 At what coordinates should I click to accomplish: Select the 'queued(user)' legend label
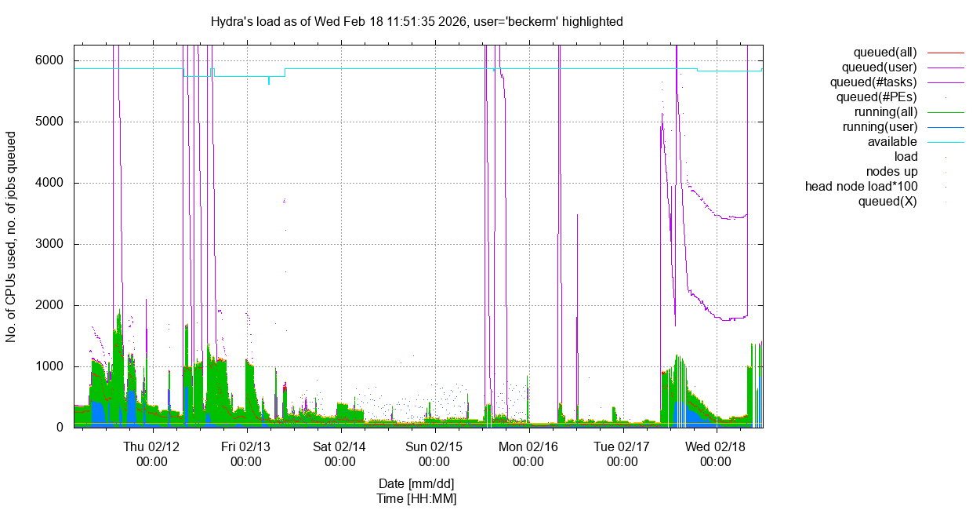(879, 67)
